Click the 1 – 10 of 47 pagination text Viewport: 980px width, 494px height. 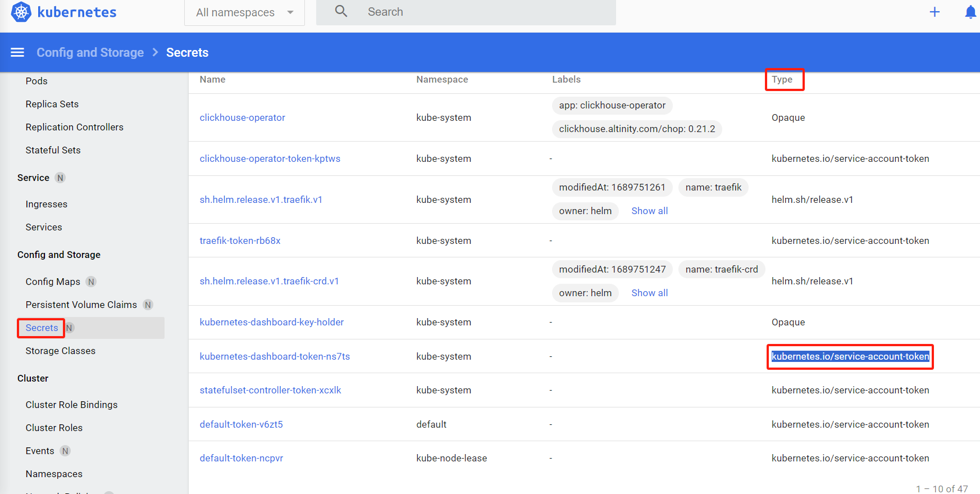pos(942,488)
